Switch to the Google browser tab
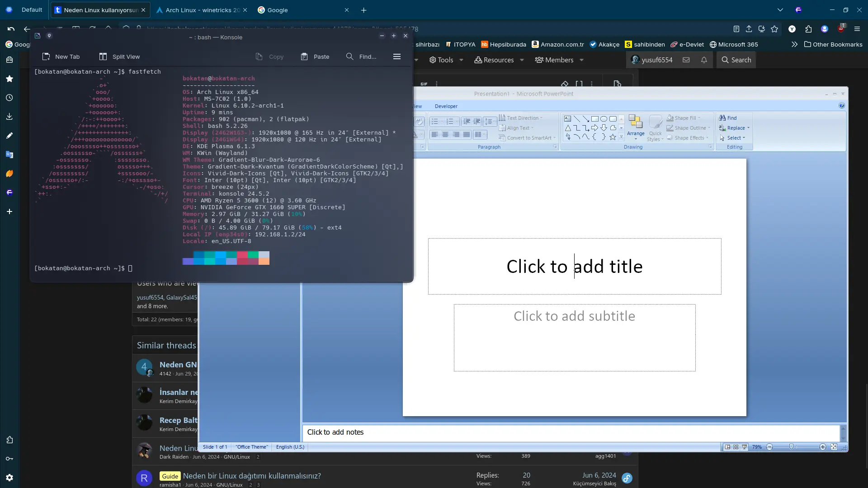Image resolution: width=868 pixels, height=488 pixels. tap(303, 10)
